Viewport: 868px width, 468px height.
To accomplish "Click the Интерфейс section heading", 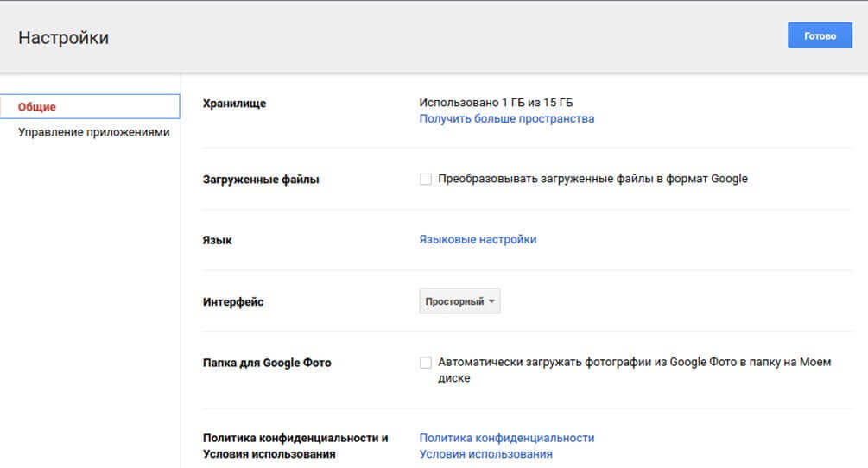I will click(232, 302).
